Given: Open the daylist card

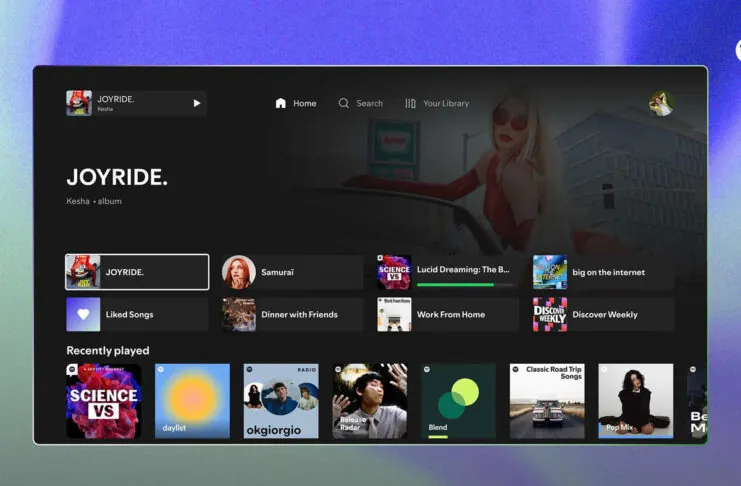Looking at the screenshot, I should point(192,401).
